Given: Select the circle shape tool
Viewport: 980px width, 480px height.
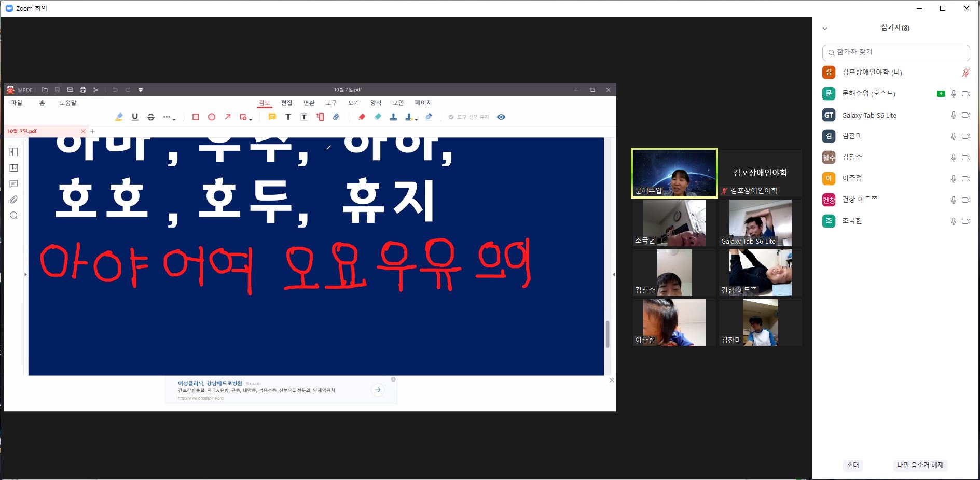Looking at the screenshot, I should (212, 117).
